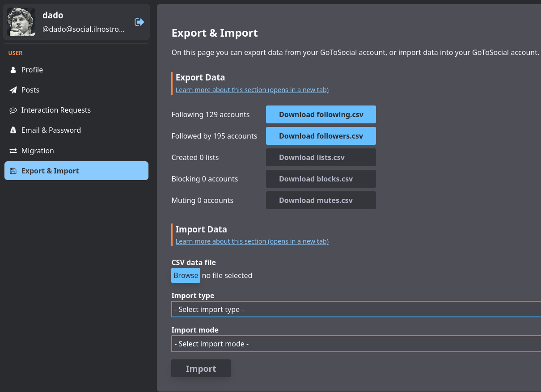The image size is (541, 392).
Task: Go to the Migration section
Action: coord(38,151)
